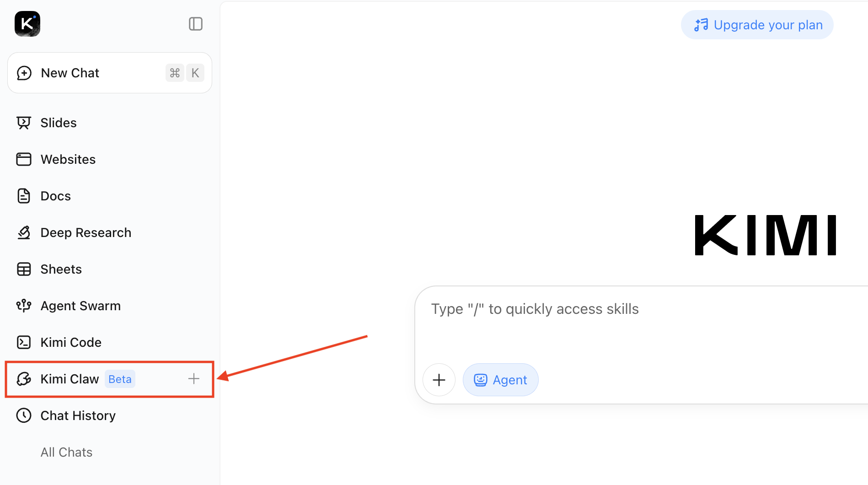
Task: Open the Sheets table icon
Action: coord(24,269)
